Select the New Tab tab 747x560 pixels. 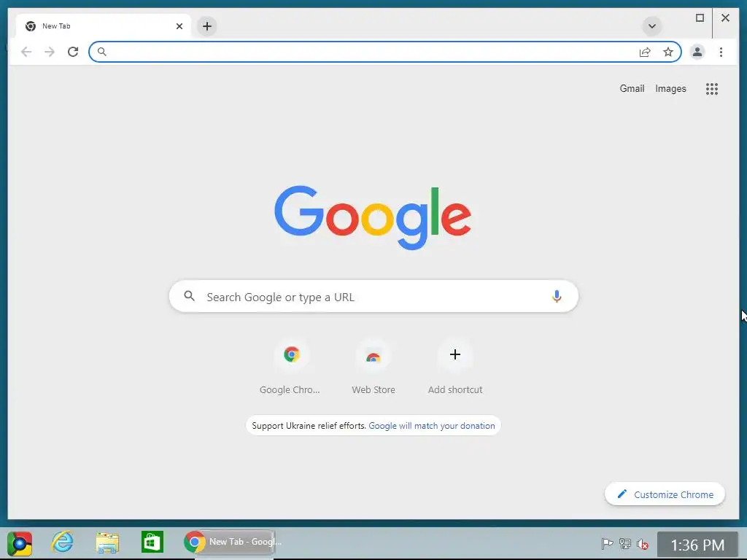(104, 26)
